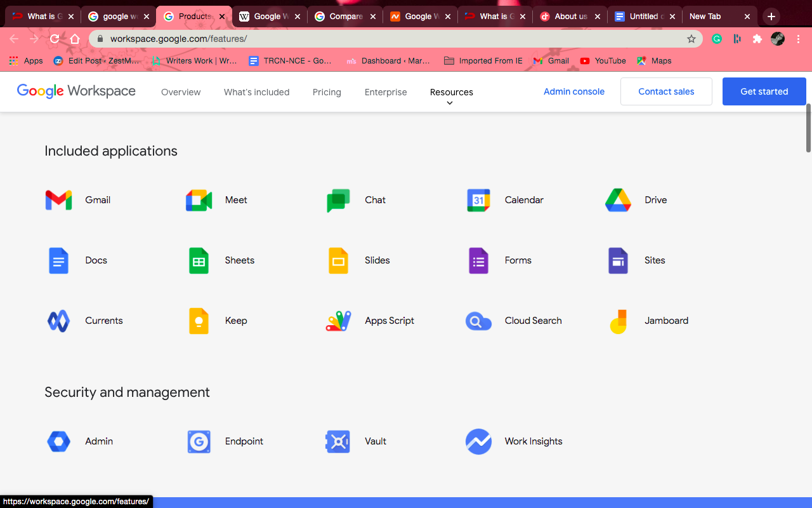Image resolution: width=812 pixels, height=508 pixels.
Task: Open the Vault security icon
Action: coord(338,441)
